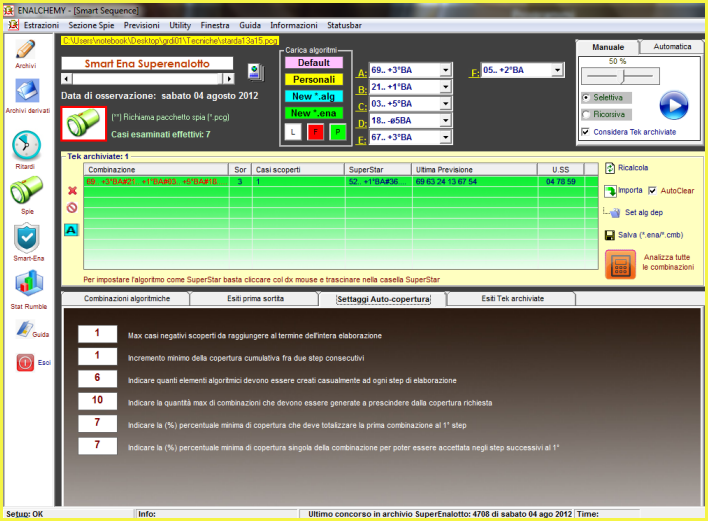This screenshot has height=521, width=708.
Task: Open the Previsioni menu
Action: click(x=142, y=25)
